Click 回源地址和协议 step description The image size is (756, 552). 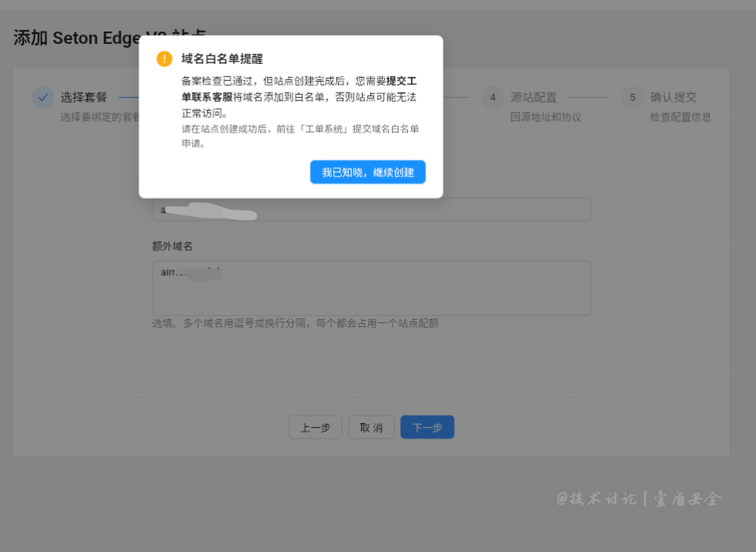[546, 117]
